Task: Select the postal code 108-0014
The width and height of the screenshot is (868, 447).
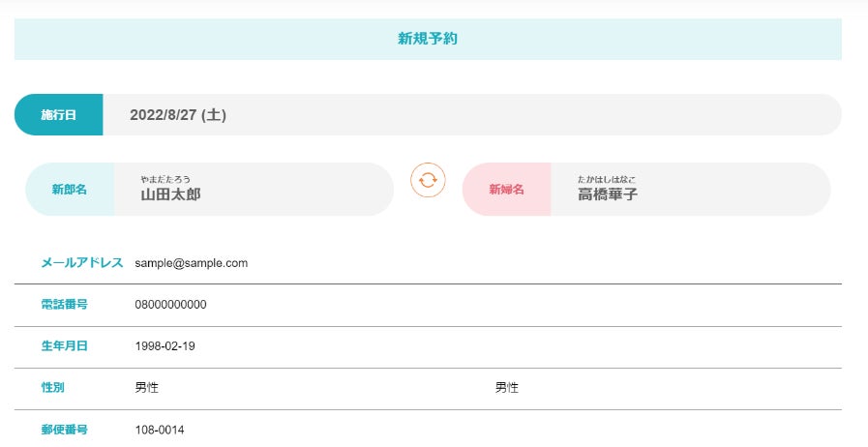Action: point(160,430)
